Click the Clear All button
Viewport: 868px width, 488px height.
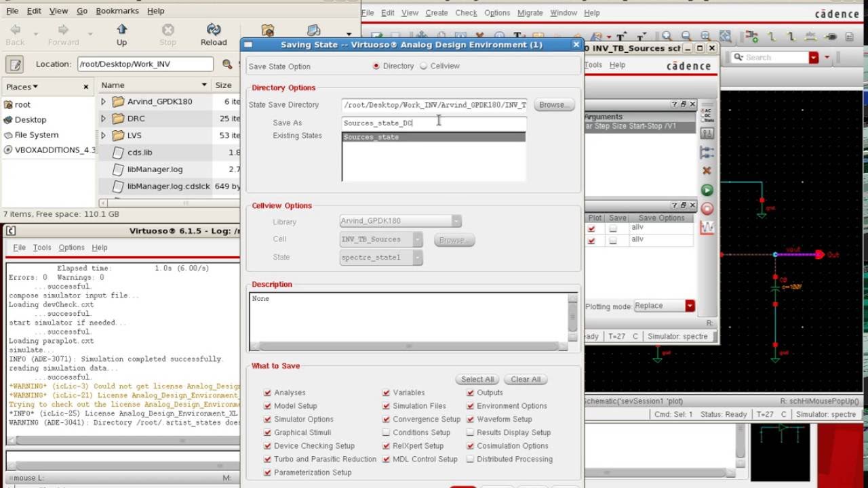[526, 380]
